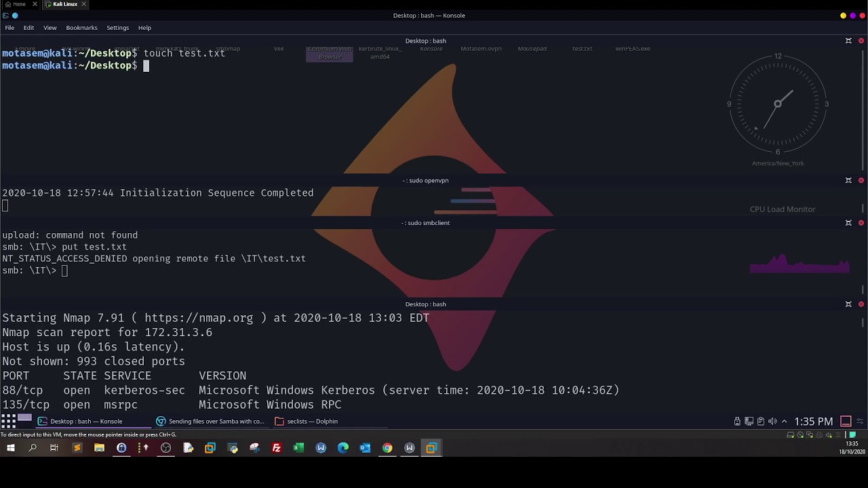Click the analog clock desktop widget
Screen dimensions: 868x488
click(x=778, y=104)
